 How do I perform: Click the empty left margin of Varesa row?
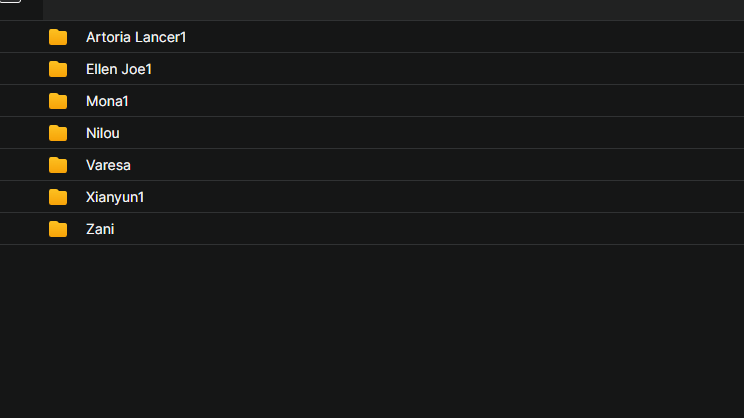[x=21, y=165]
